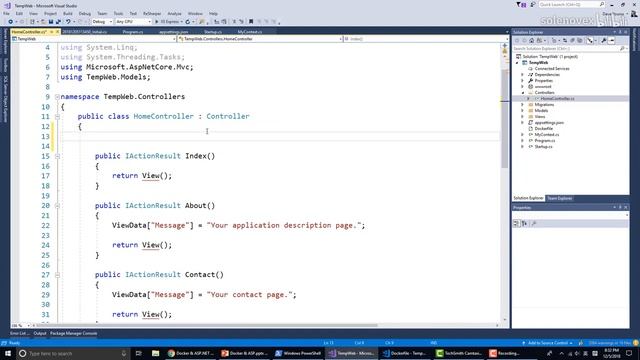Screen dimensions: 640x360
Task: Click the Properties panel Categorized icon
Action: (x=516, y=223)
